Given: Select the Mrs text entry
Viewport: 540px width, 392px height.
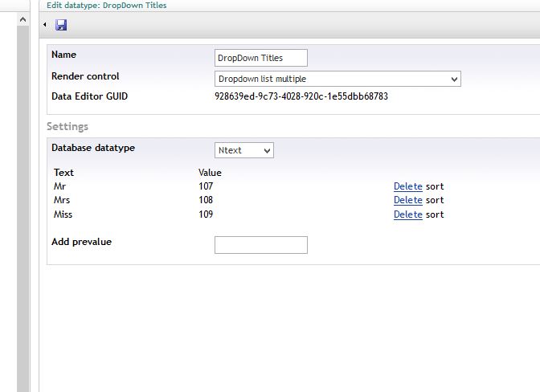Looking at the screenshot, I should coord(62,200).
